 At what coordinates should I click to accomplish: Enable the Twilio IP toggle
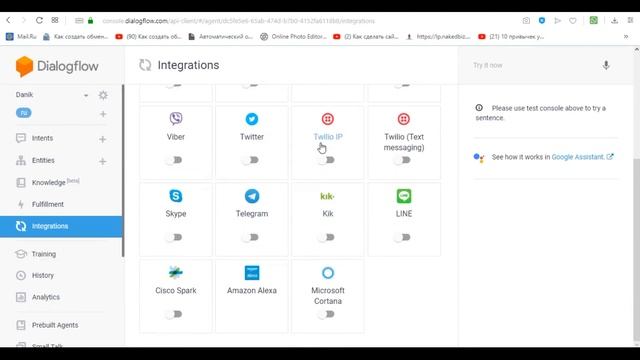(x=327, y=160)
